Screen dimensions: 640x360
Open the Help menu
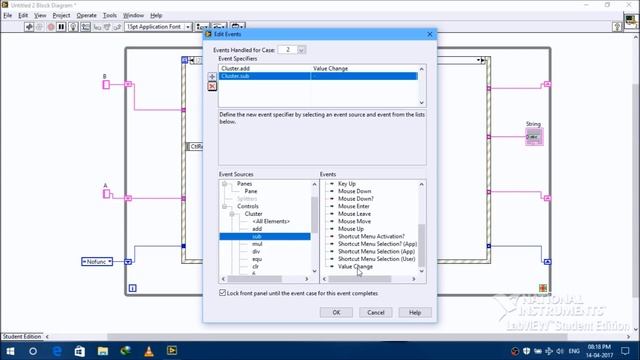[x=156, y=16]
